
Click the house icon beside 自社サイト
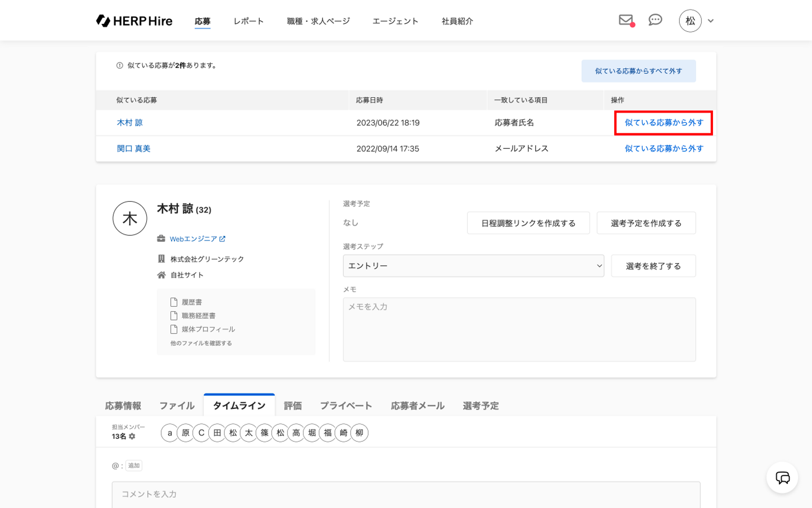[x=161, y=275]
